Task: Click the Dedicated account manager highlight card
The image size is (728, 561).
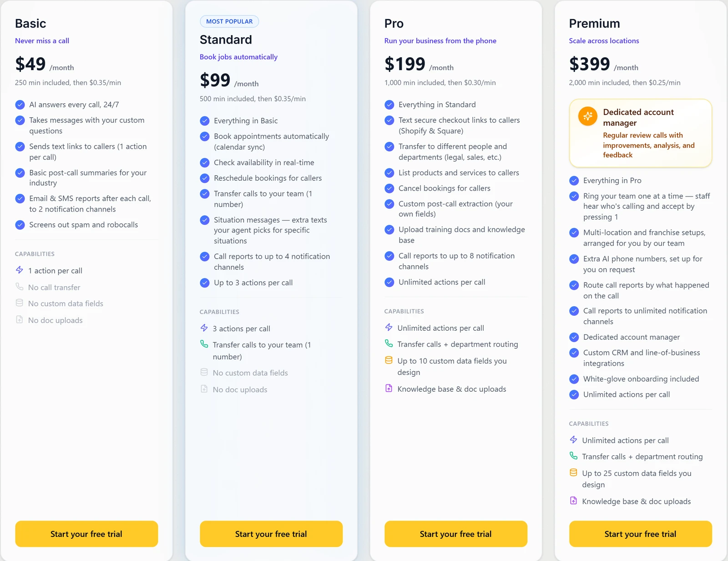Action: coord(641,133)
